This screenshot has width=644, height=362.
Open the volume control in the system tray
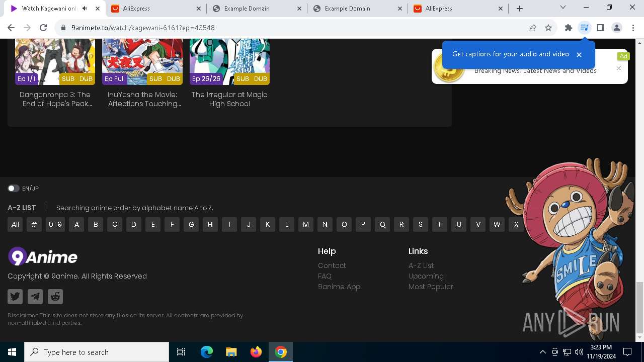click(x=579, y=352)
